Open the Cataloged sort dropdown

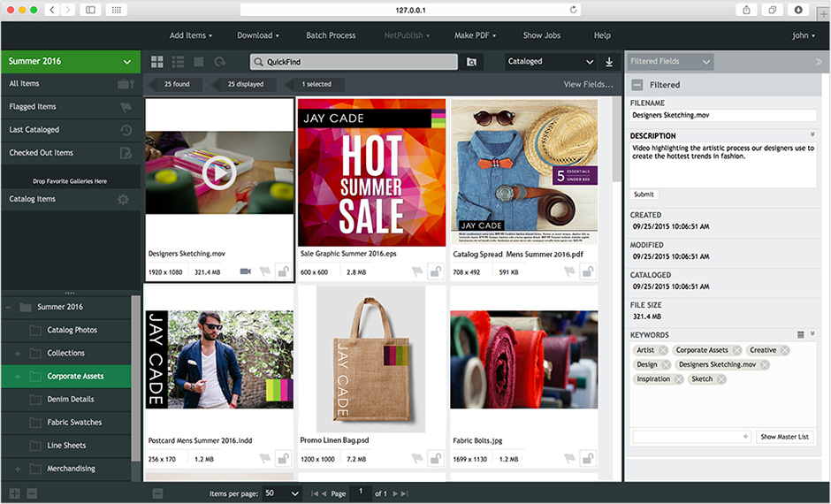[x=551, y=62]
